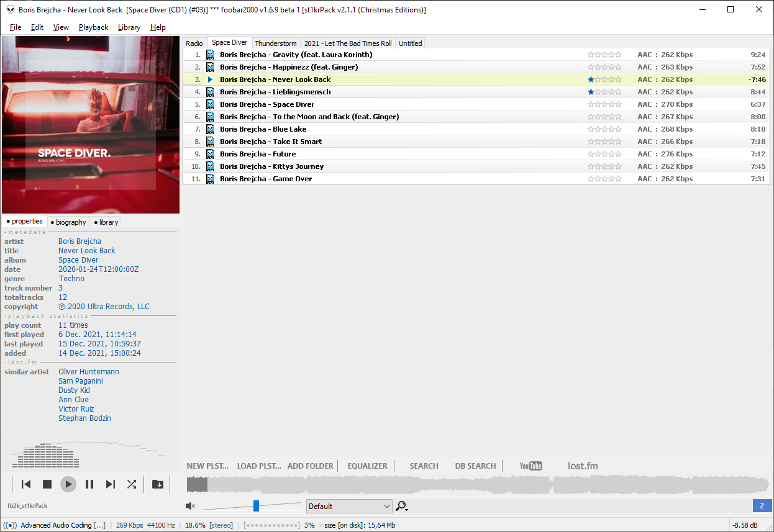Skip to the previous track
The width and height of the screenshot is (774, 532).
[26, 484]
